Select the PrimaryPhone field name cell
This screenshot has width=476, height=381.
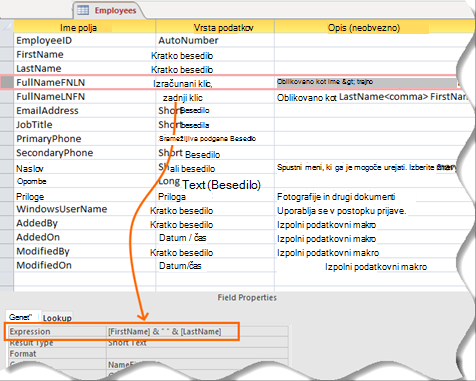[x=85, y=139]
